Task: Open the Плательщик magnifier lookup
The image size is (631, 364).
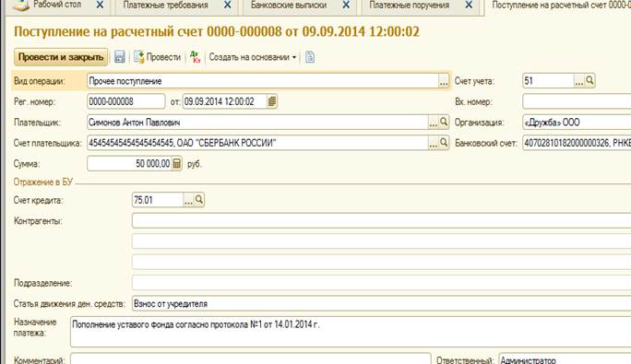Action: (444, 123)
